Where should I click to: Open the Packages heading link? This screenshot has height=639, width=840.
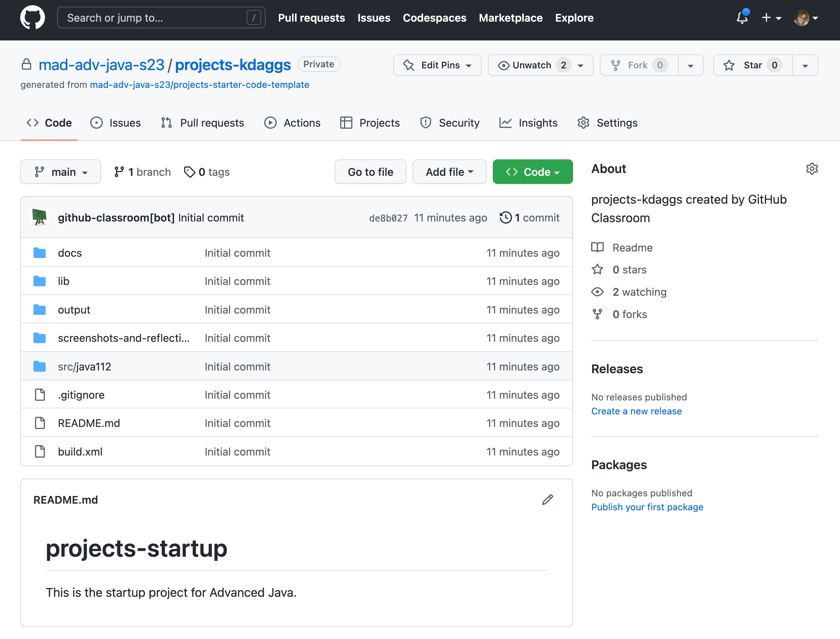tap(619, 465)
